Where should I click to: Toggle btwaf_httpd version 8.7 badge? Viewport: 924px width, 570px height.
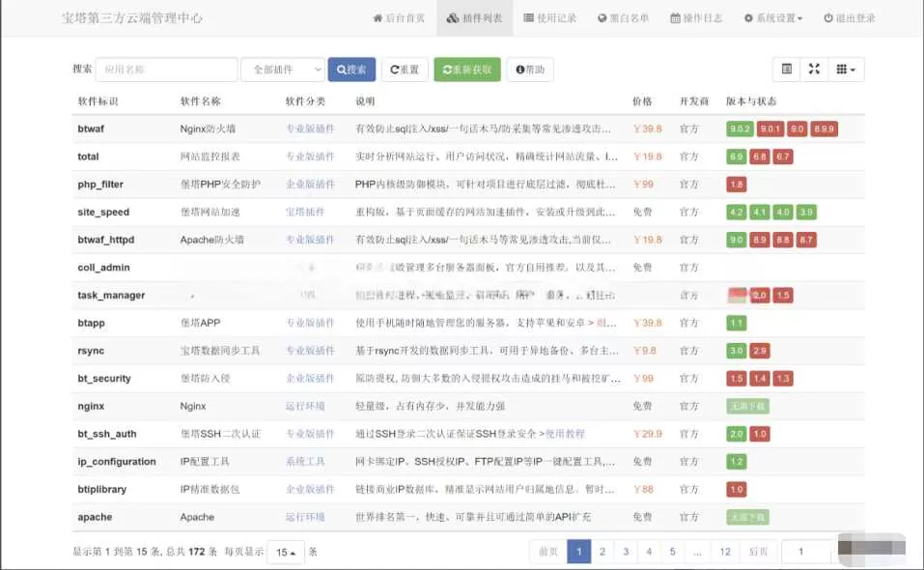pos(806,240)
